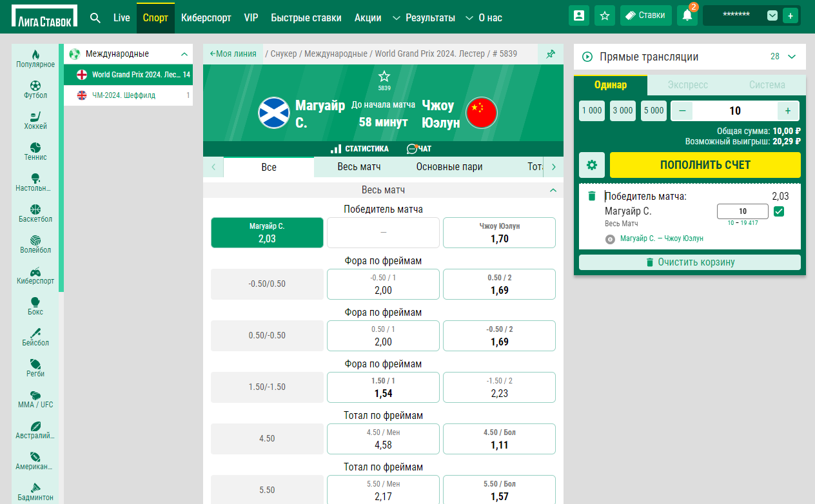Image resolution: width=815 pixels, height=504 pixels.
Task: Select MMA / UFC in sidebar
Action: [35, 398]
